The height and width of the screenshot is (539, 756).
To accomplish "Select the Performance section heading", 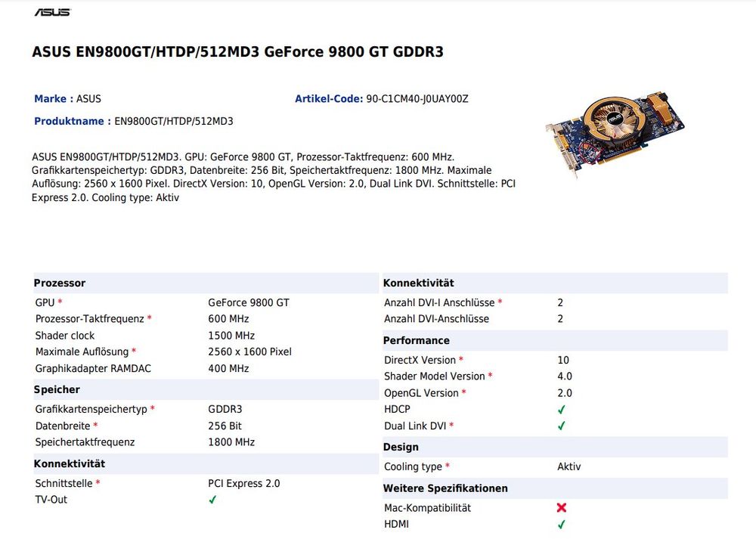I will [x=416, y=340].
